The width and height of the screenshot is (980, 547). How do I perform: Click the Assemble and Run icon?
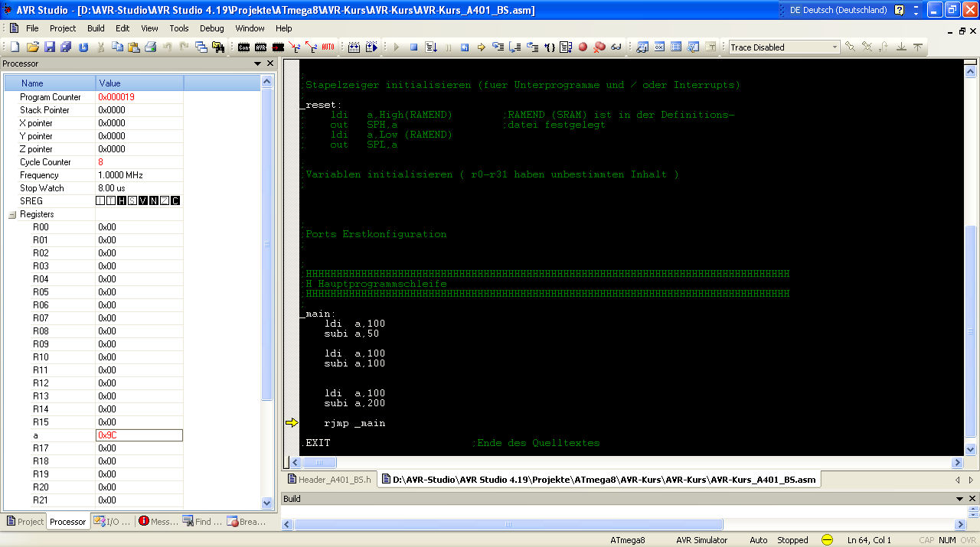(x=371, y=47)
